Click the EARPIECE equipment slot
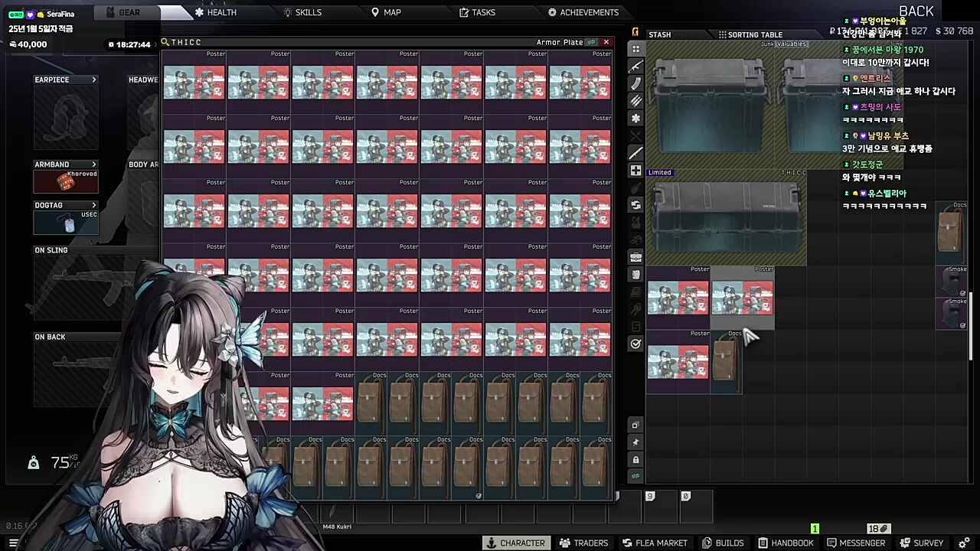This screenshot has height=551, width=980. (66, 117)
